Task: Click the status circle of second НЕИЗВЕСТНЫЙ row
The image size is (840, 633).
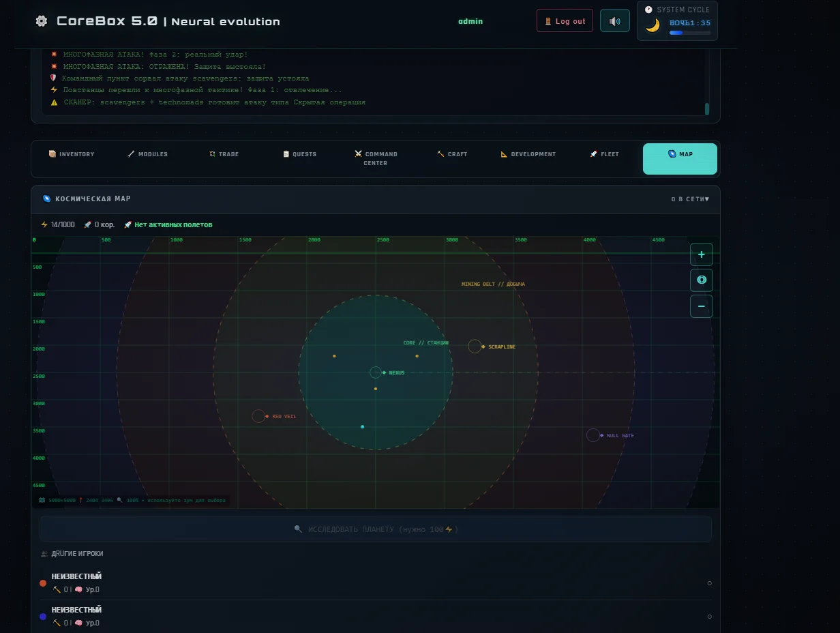Action: (710, 617)
